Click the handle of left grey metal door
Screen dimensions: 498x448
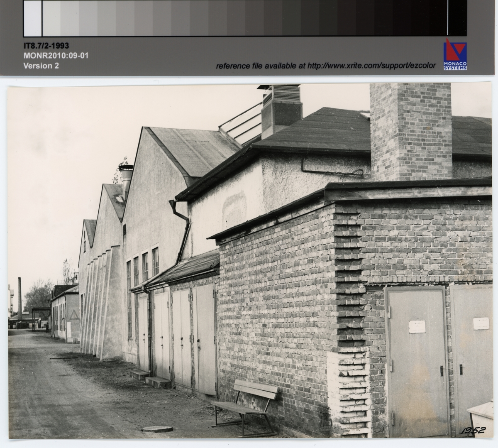click(442, 370)
